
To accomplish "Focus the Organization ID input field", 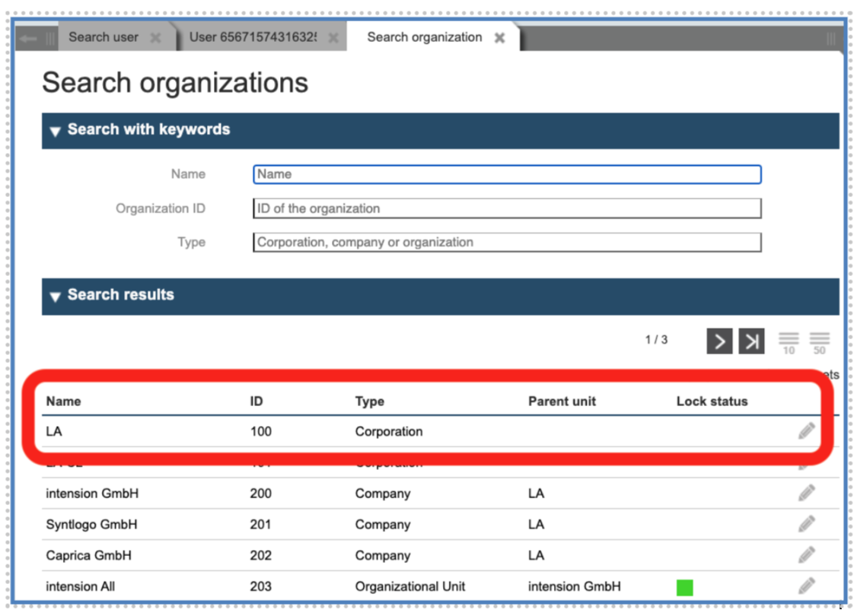I will [x=506, y=208].
